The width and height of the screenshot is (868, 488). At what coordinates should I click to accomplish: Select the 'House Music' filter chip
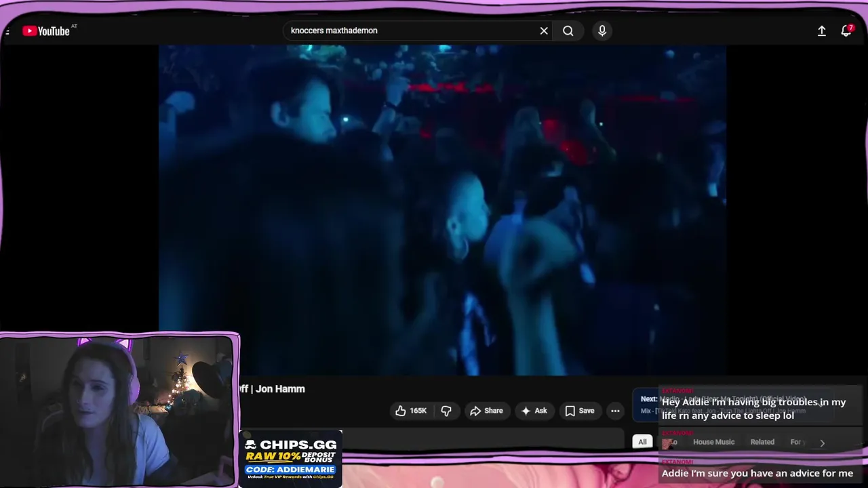pyautogui.click(x=713, y=442)
